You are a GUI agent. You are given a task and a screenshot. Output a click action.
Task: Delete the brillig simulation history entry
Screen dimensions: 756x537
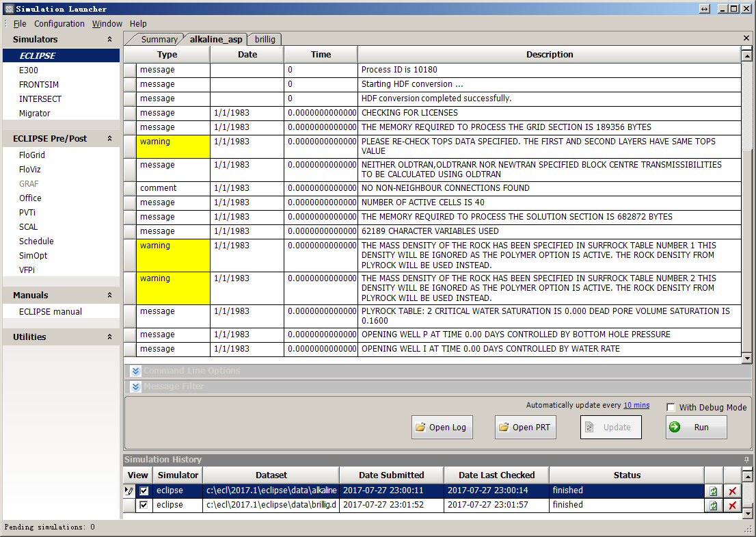click(x=732, y=505)
